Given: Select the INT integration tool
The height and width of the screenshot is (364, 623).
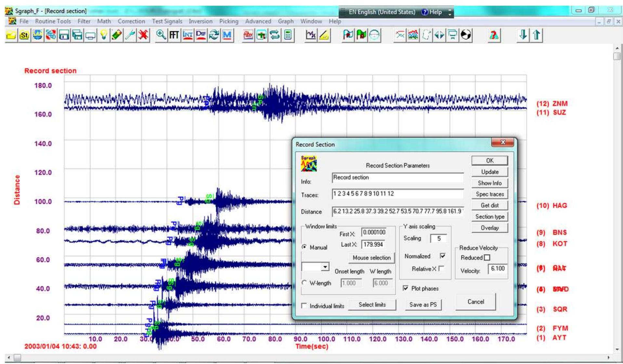Looking at the screenshot, I should click(187, 36).
